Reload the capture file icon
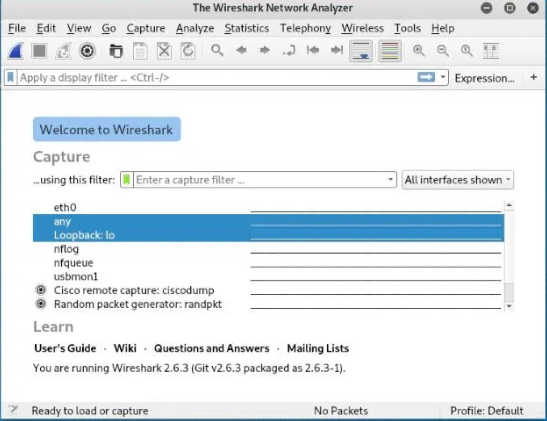Screen dimensions: 547x421 pos(188,51)
